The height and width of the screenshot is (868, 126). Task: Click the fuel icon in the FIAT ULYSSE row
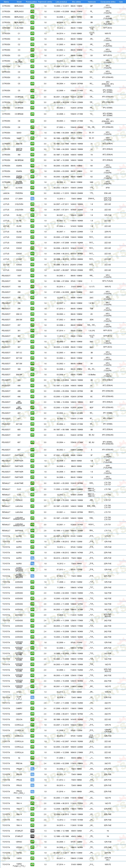pos(32,188)
